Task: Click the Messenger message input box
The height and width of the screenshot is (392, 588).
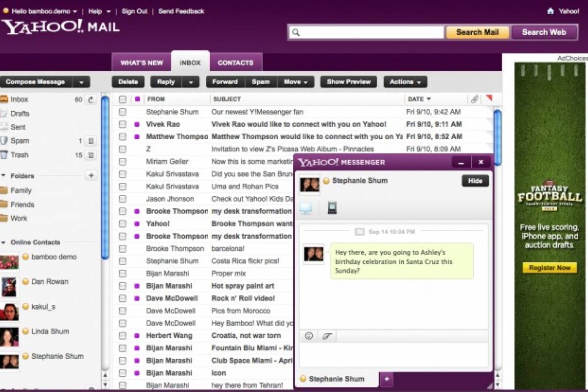Action: pyautogui.click(x=393, y=354)
